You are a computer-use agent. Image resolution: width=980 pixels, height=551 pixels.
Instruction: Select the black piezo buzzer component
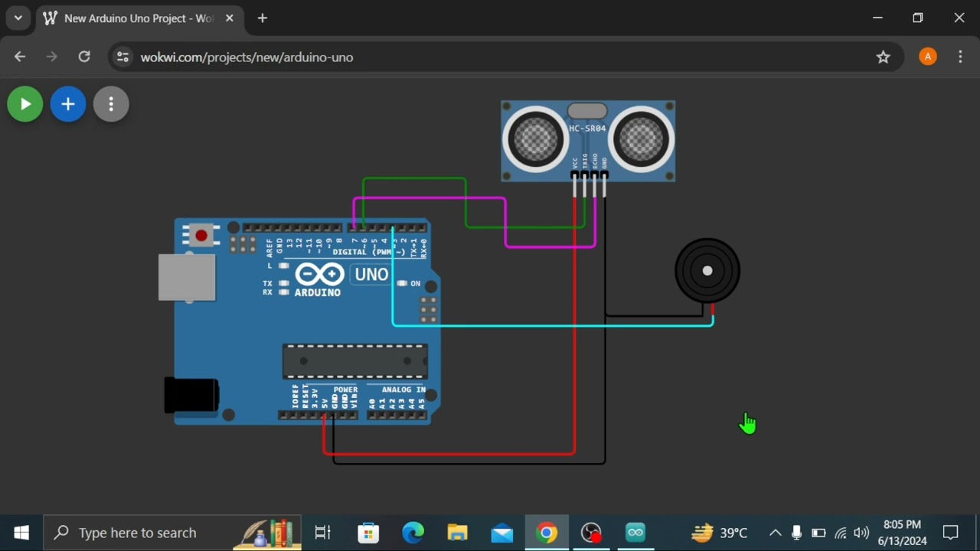click(707, 271)
